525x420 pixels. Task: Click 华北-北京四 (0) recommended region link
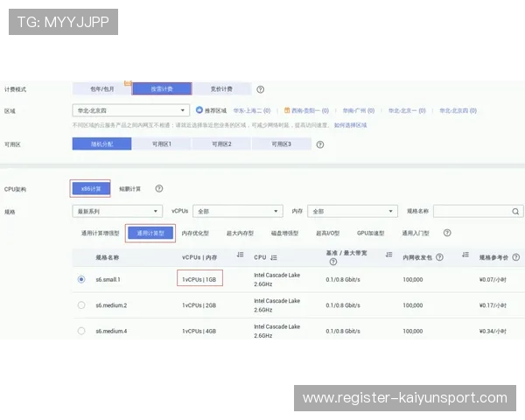tap(458, 110)
